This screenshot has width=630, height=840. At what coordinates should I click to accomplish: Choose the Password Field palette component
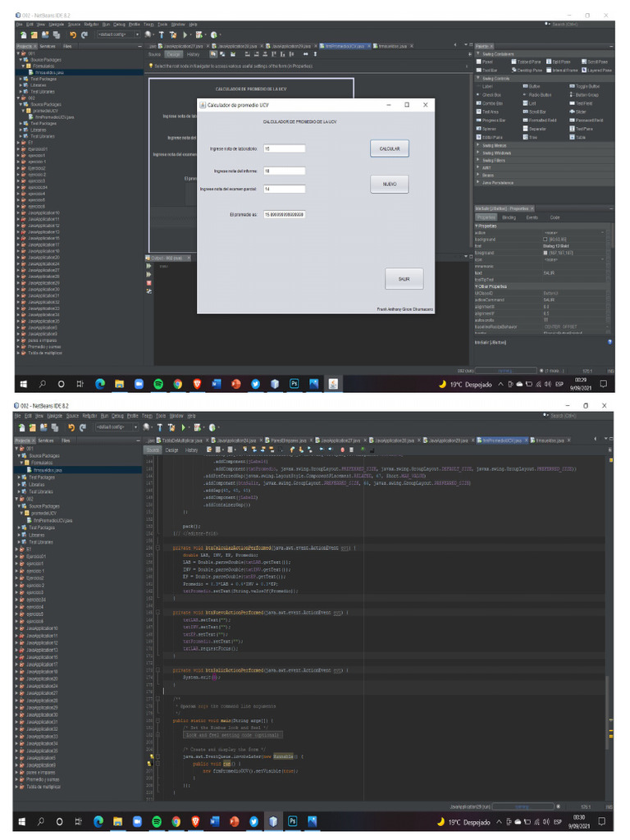click(x=590, y=121)
